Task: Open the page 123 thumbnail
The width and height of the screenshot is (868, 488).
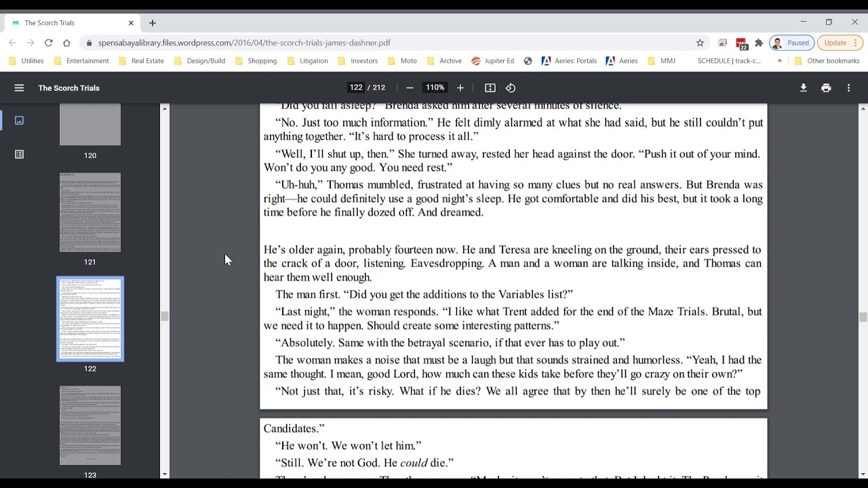Action: [x=90, y=426]
